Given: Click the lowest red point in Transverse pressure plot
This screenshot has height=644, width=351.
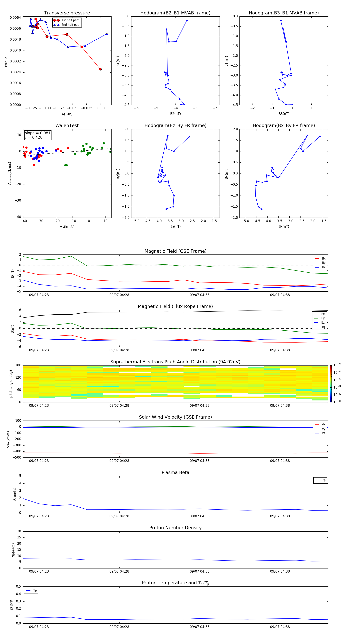Looking at the screenshot, I should tap(100, 69).
